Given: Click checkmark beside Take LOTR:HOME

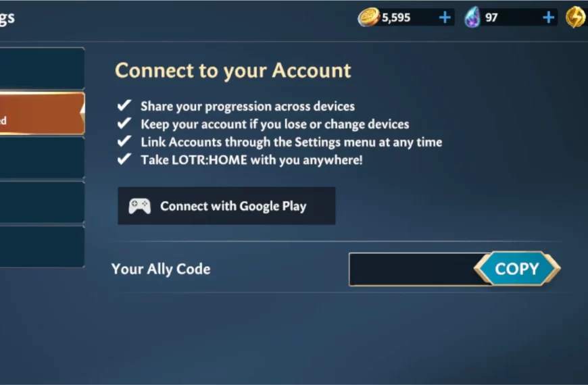Looking at the screenshot, I should tap(124, 159).
